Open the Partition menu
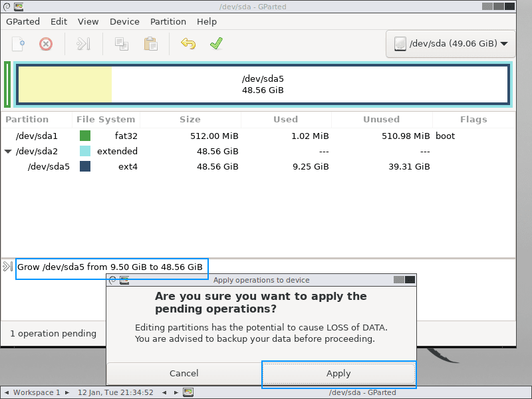532x399 pixels. point(168,21)
